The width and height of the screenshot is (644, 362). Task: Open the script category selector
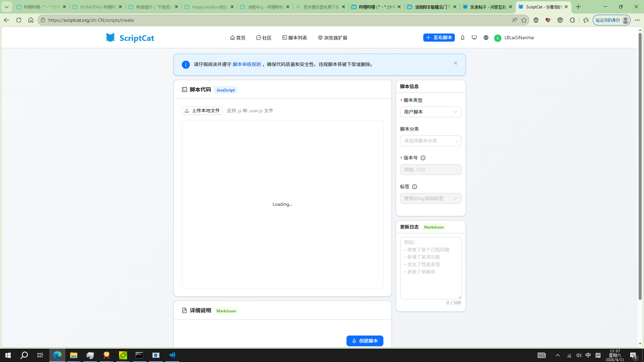(x=431, y=141)
